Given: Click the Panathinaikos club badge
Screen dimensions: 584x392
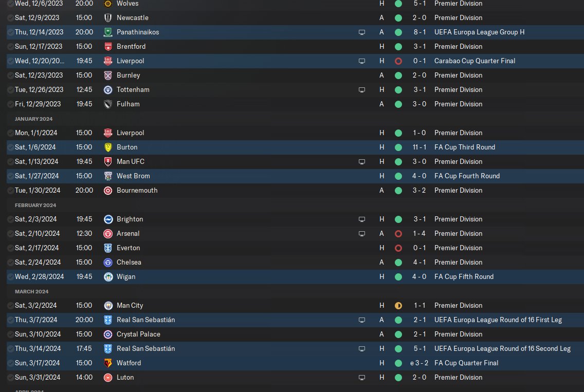Looking at the screenshot, I should coord(108,32).
